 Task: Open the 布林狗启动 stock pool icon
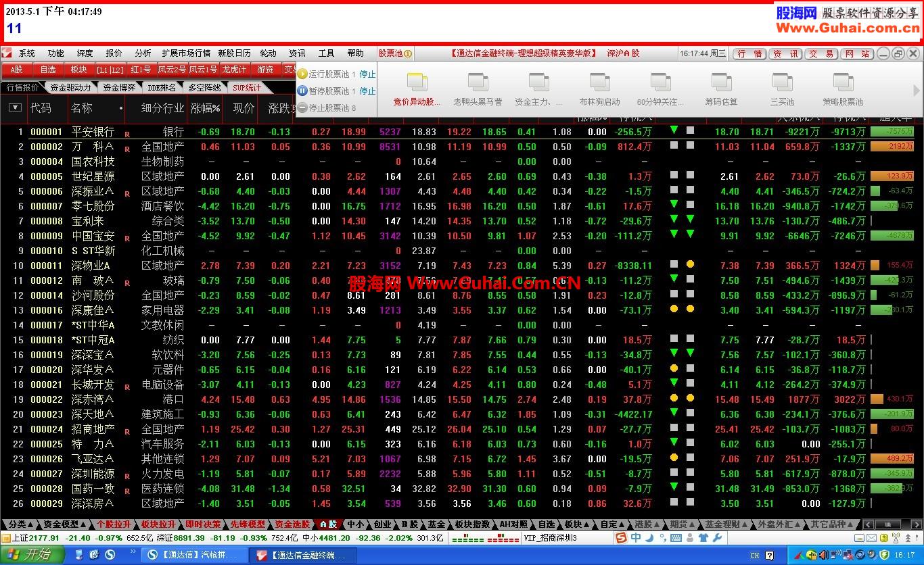tap(600, 82)
